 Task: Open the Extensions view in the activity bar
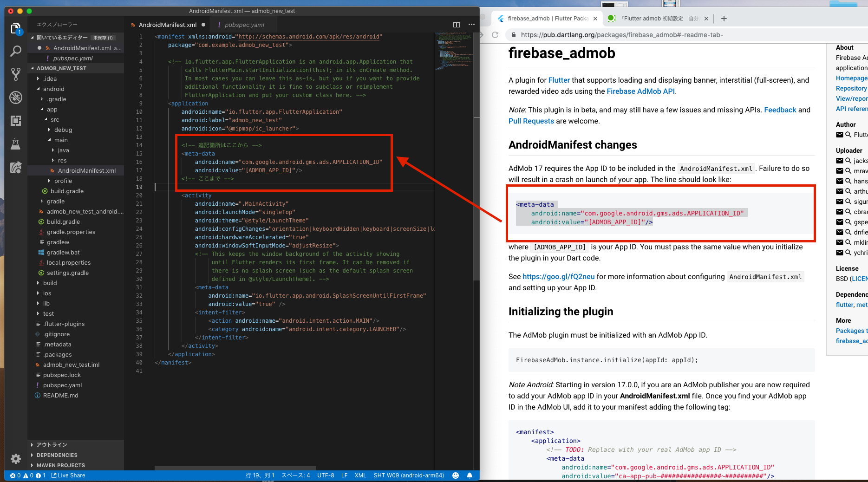[16, 121]
